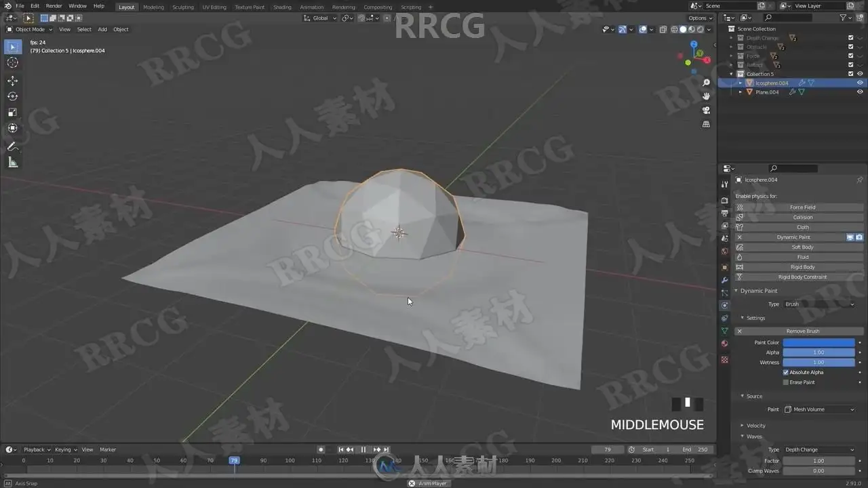
Task: Switch to the Shading workspace tab
Action: [x=282, y=7]
